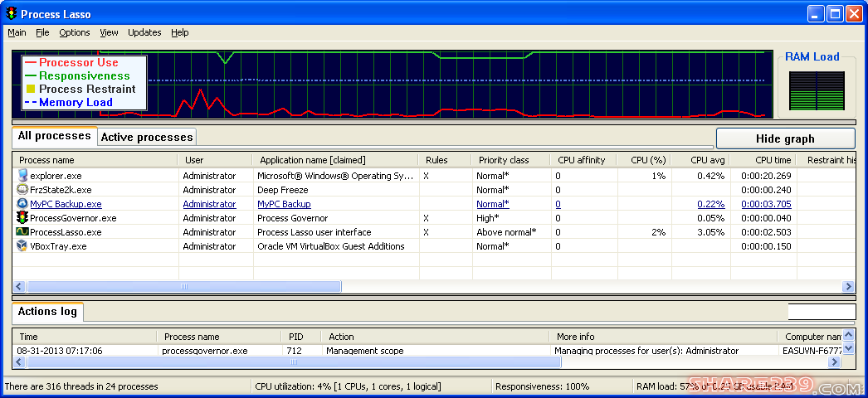Click the process list left scroll arrow

pyautogui.click(x=19, y=286)
